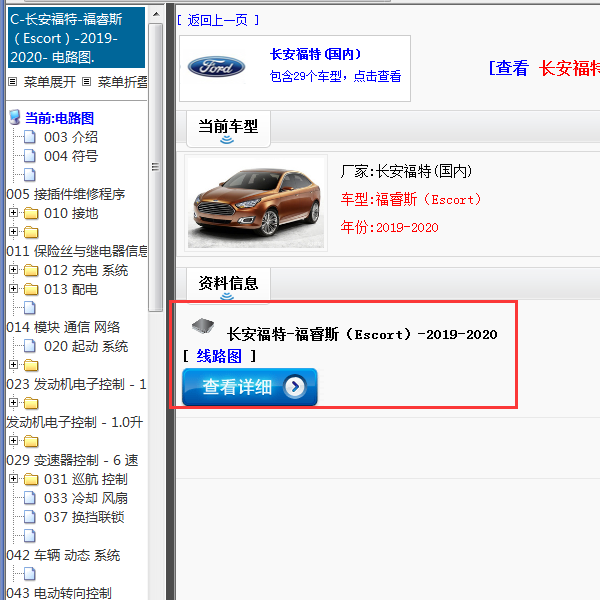Select the 当前车型 tab

click(228, 129)
